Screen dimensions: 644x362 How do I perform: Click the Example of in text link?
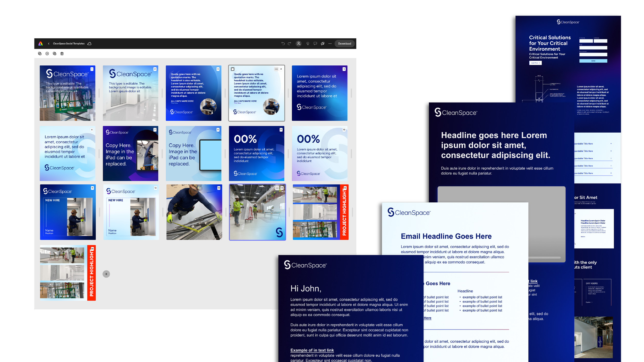click(312, 350)
